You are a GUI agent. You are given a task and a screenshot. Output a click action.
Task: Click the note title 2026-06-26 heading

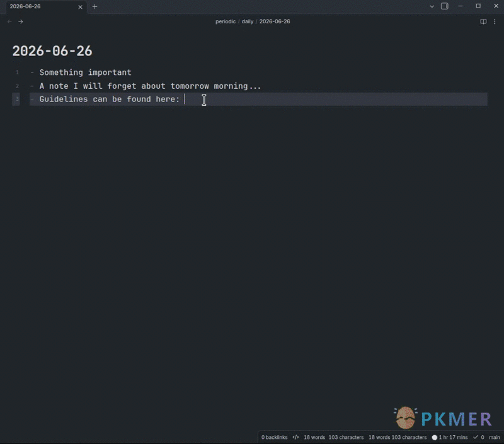[x=52, y=51]
